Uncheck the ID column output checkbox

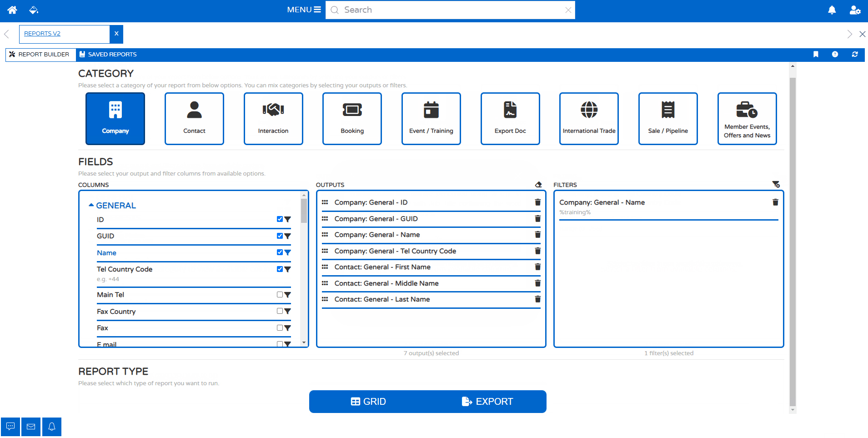[x=280, y=219]
